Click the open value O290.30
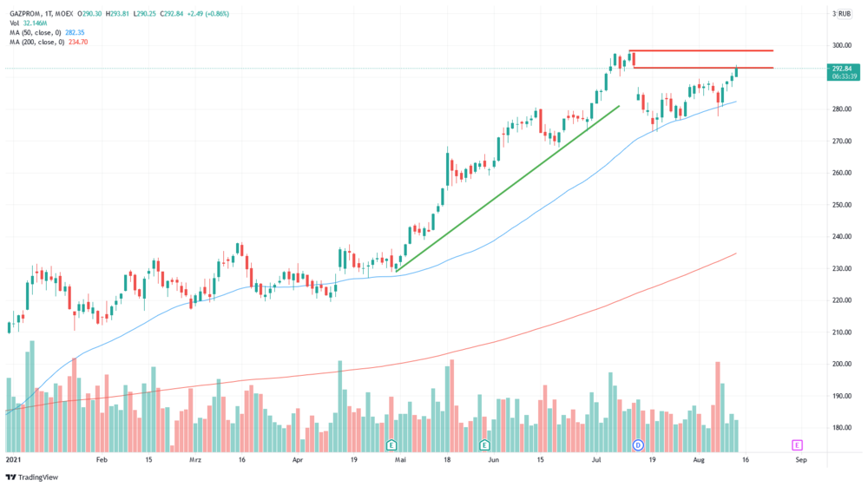This screenshot has width=868, height=487. pos(89,14)
